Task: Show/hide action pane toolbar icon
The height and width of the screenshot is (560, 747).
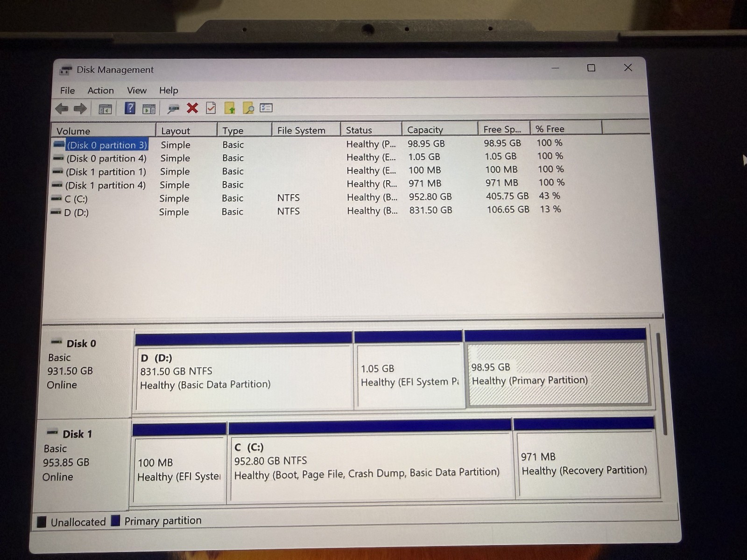Action: coord(149,109)
